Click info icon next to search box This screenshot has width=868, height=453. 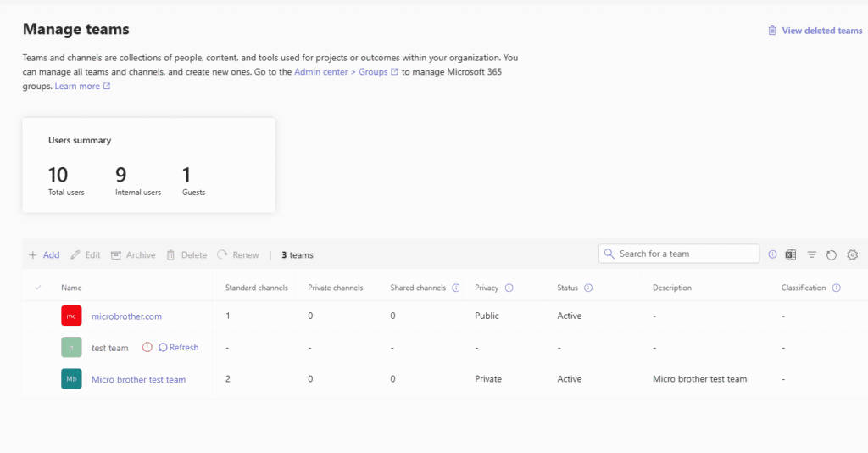click(x=772, y=254)
